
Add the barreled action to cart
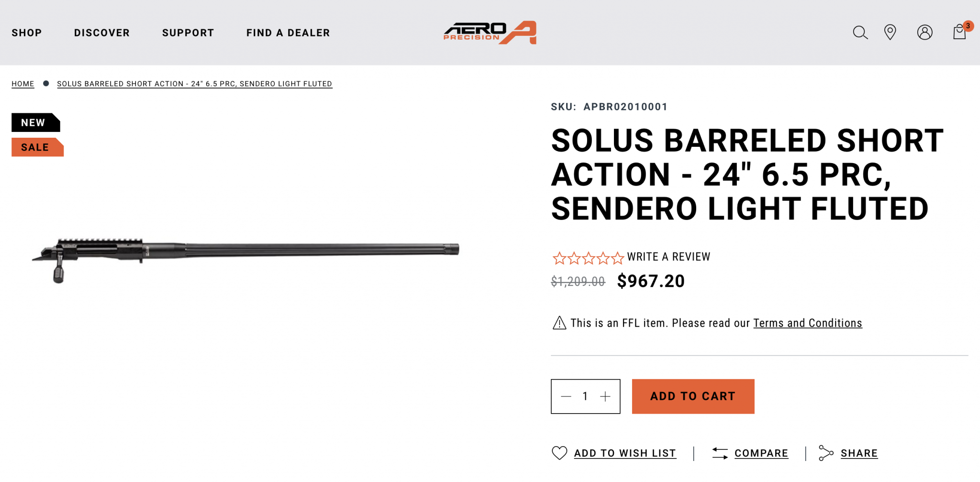693,396
